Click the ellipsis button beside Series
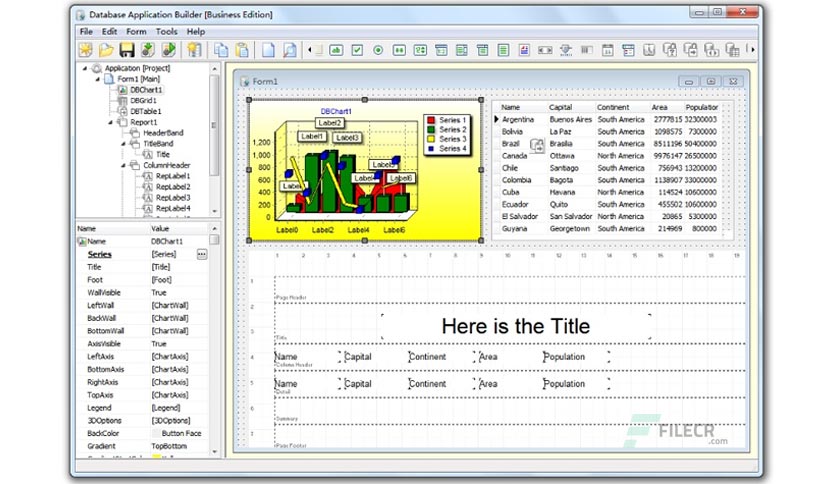The width and height of the screenshot is (836, 484). (202, 254)
